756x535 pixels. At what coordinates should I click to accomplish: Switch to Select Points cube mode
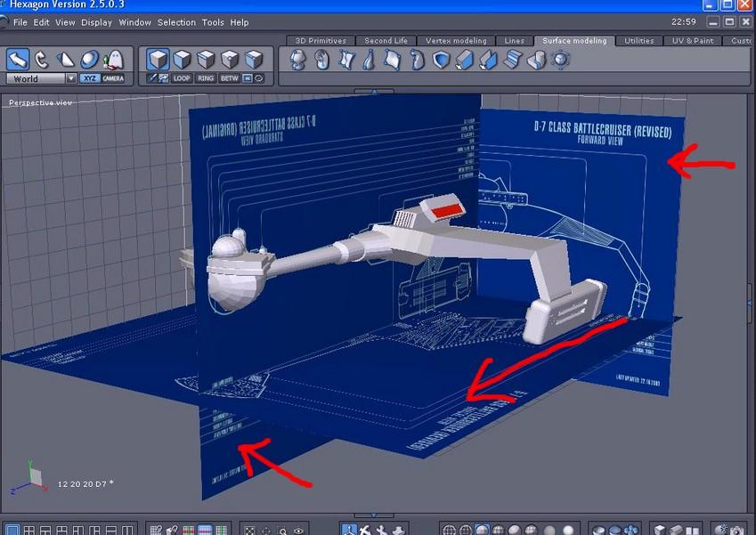tap(230, 60)
